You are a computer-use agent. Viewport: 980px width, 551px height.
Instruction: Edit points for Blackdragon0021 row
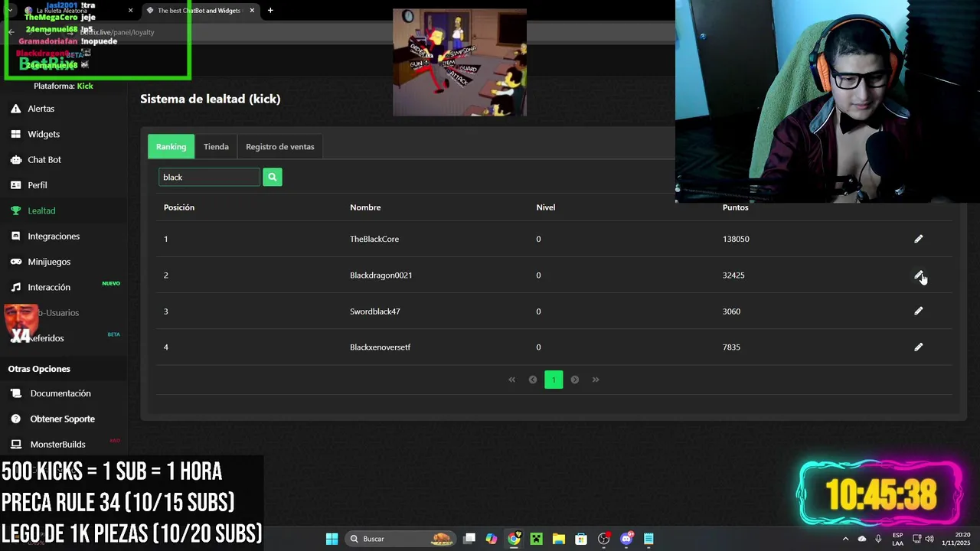[x=918, y=275]
